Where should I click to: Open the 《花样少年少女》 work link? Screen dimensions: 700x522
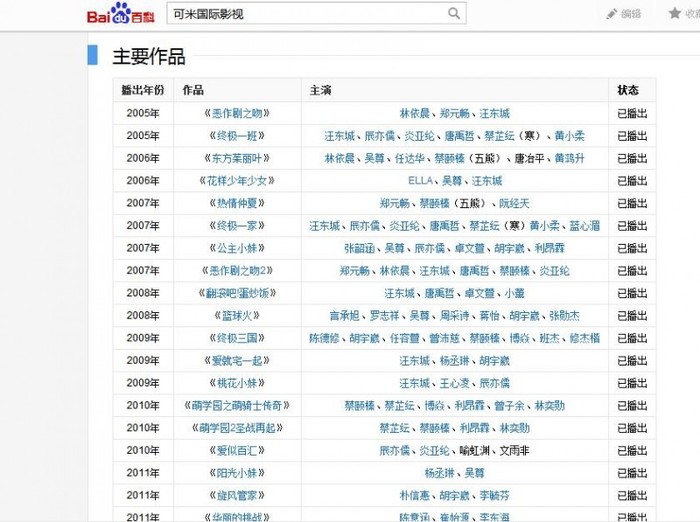pos(237,181)
